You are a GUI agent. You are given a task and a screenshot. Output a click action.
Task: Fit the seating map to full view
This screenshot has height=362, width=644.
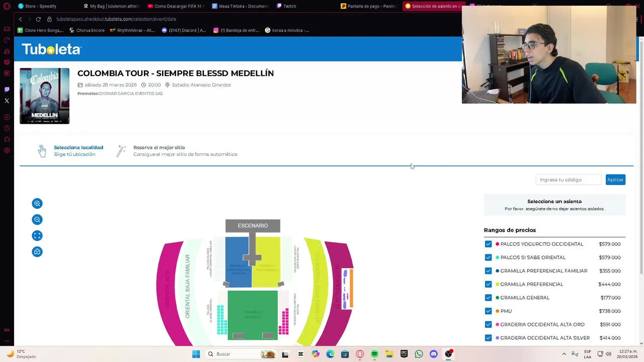coord(37,236)
